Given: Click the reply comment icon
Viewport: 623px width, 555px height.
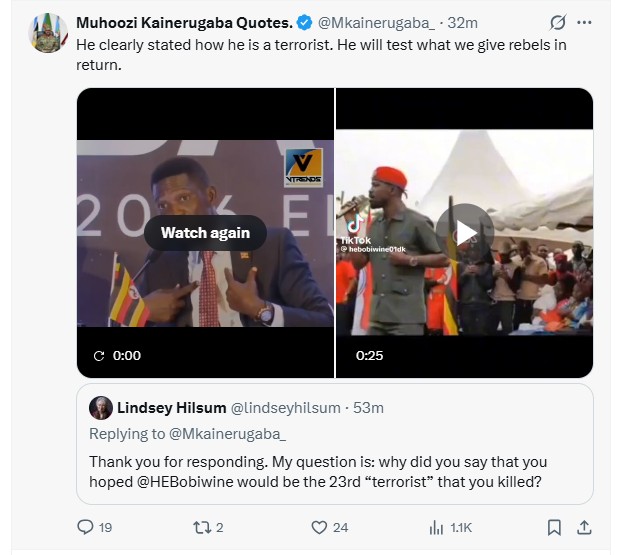Looking at the screenshot, I should click(86, 527).
